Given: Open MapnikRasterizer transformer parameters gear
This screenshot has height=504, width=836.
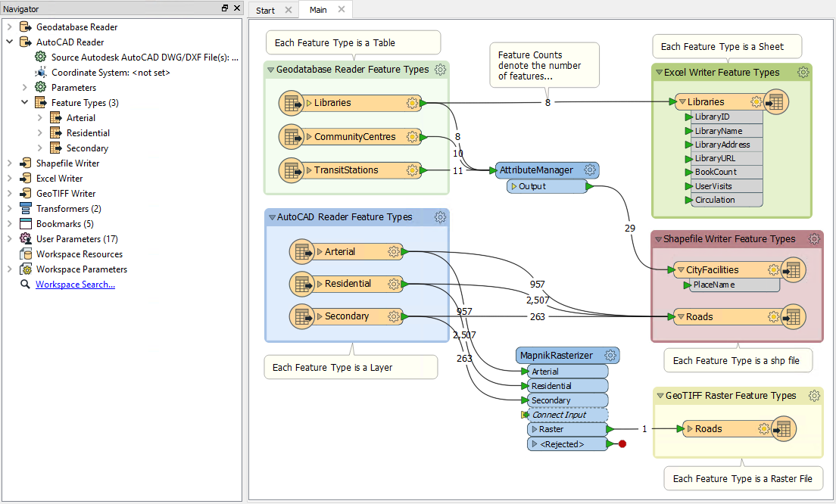Looking at the screenshot, I should 610,356.
